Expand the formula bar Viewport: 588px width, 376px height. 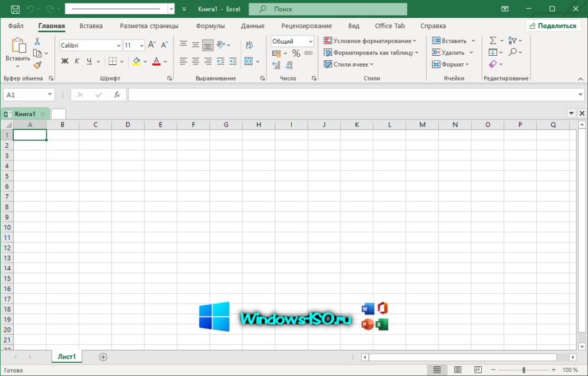(x=581, y=95)
